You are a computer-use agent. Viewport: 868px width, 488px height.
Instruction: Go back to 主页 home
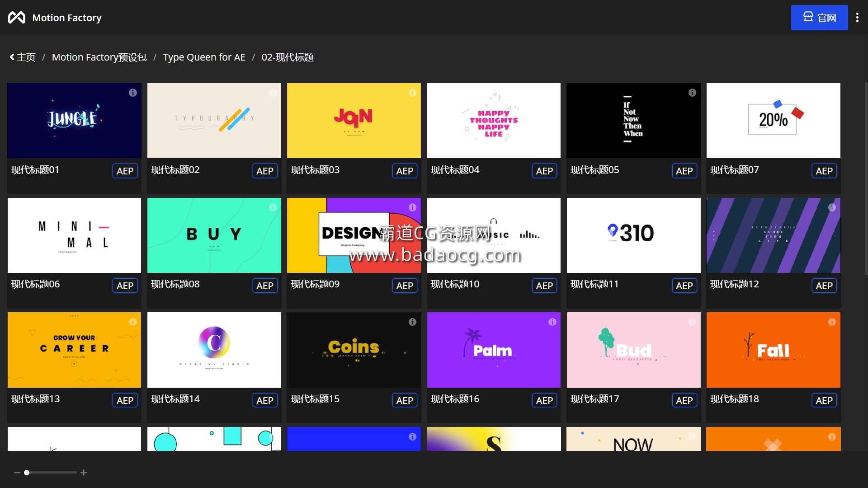tap(23, 57)
